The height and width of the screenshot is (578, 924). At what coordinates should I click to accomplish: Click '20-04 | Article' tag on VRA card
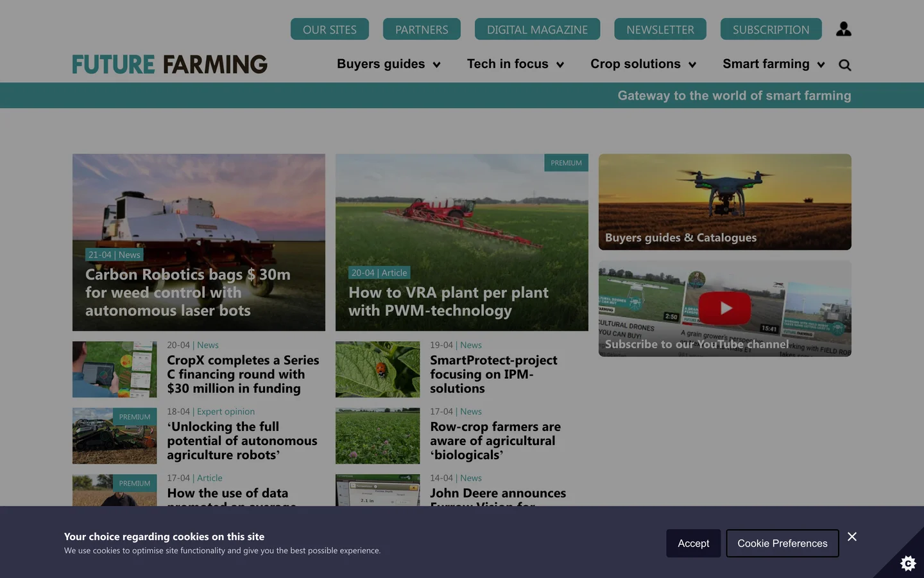click(x=379, y=273)
